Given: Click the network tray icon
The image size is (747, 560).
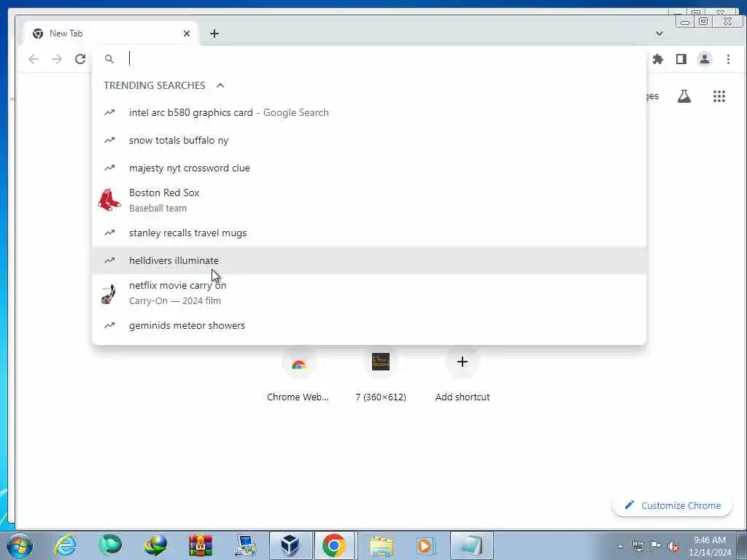Looking at the screenshot, I should tap(638, 547).
